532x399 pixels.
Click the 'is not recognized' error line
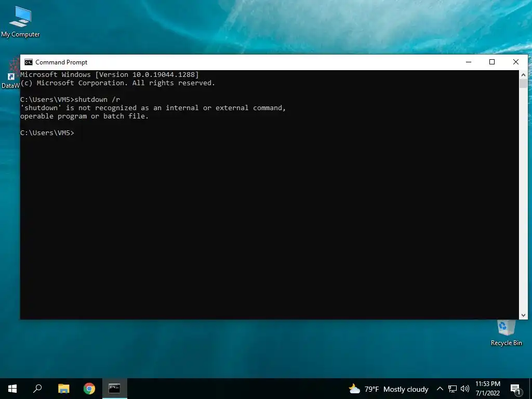[x=153, y=108]
